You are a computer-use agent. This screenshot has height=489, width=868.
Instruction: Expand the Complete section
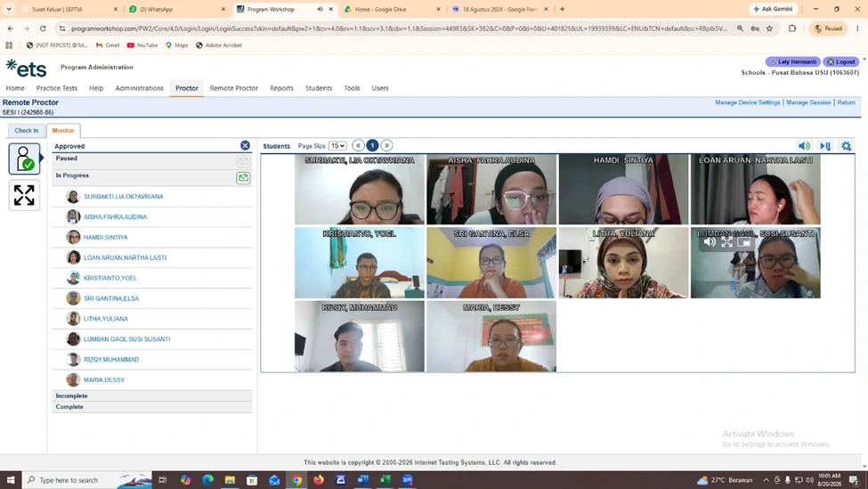pyautogui.click(x=152, y=406)
